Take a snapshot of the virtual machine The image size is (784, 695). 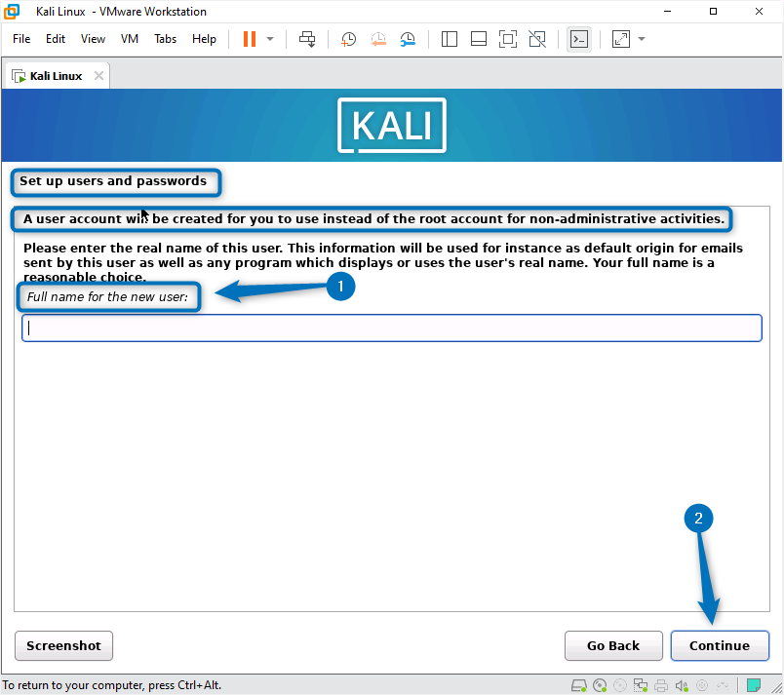point(348,39)
